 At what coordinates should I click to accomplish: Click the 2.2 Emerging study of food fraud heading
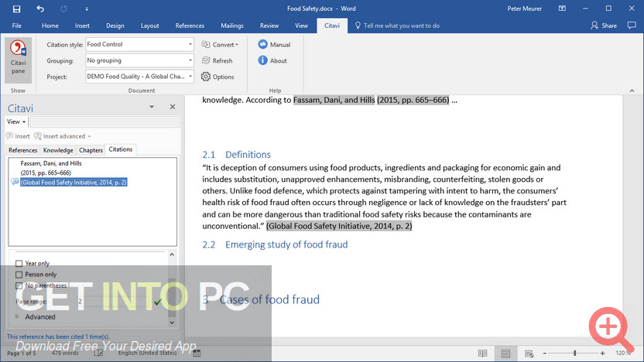[275, 244]
